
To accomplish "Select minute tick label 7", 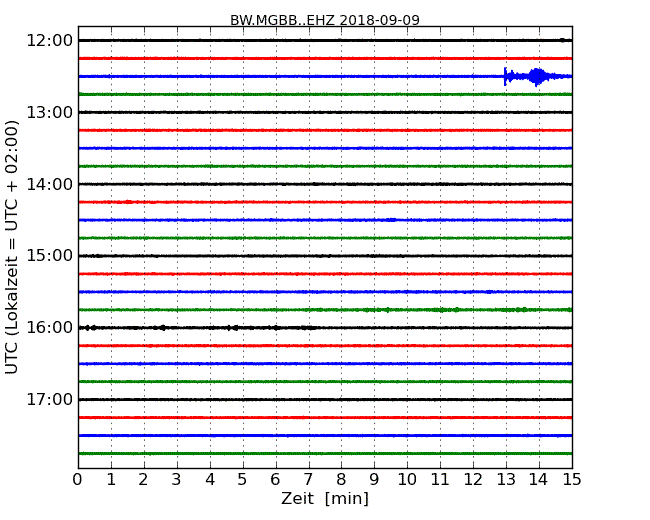I will tap(308, 480).
